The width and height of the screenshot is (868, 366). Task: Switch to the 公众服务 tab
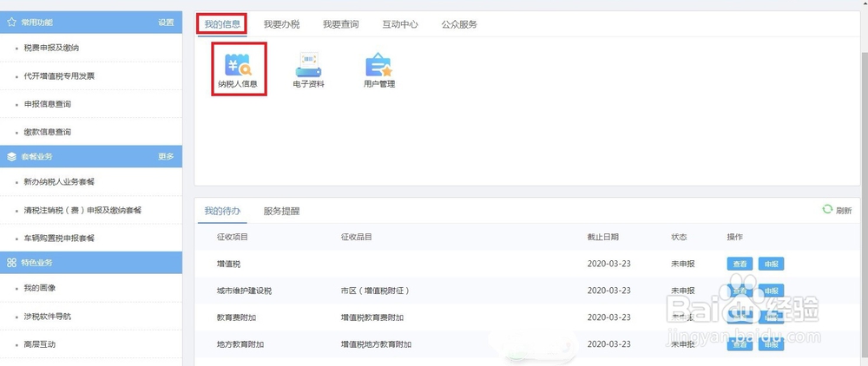tap(459, 24)
